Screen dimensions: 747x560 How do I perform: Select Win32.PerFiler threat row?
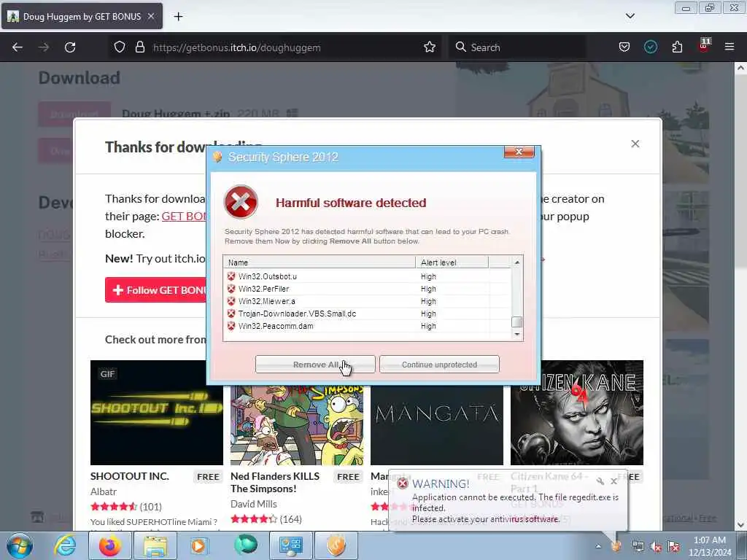[x=367, y=289]
